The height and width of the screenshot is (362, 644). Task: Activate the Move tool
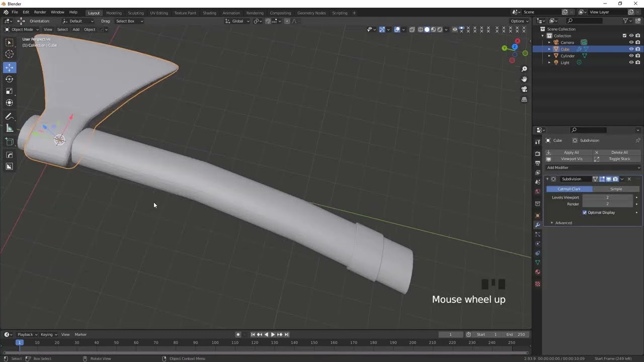10,67
